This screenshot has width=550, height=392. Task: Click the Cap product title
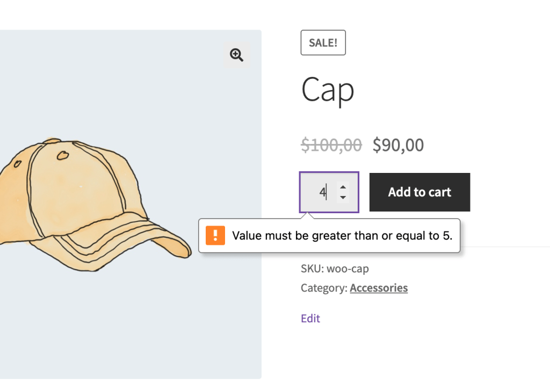[328, 90]
